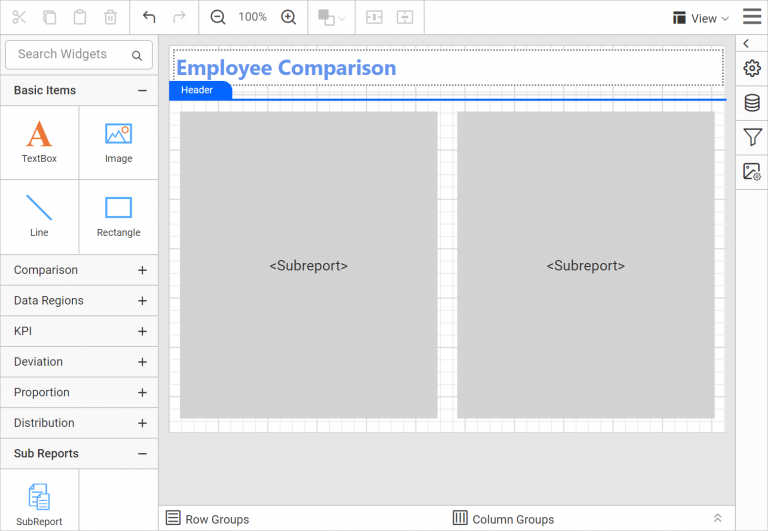Redo the last action
Image resolution: width=768 pixels, height=531 pixels.
tap(179, 17)
